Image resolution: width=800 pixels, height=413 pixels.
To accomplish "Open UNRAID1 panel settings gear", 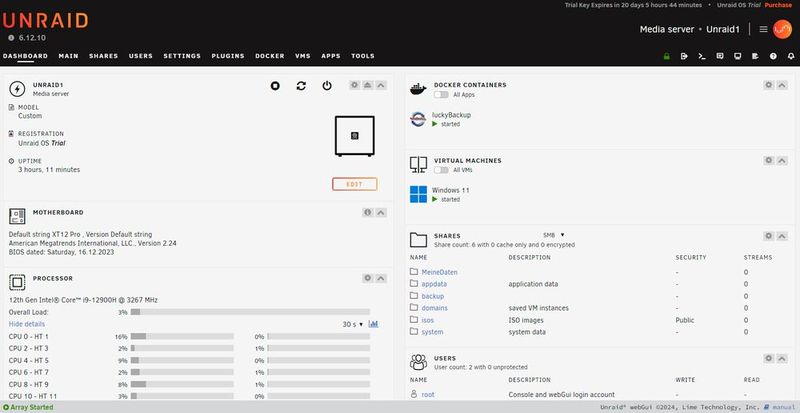I will (355, 85).
